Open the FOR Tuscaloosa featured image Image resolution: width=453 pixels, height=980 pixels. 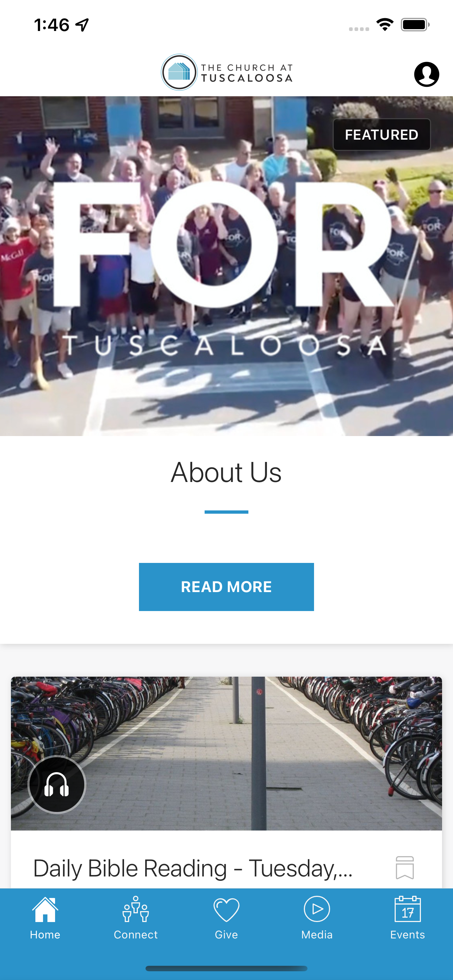coord(226,266)
